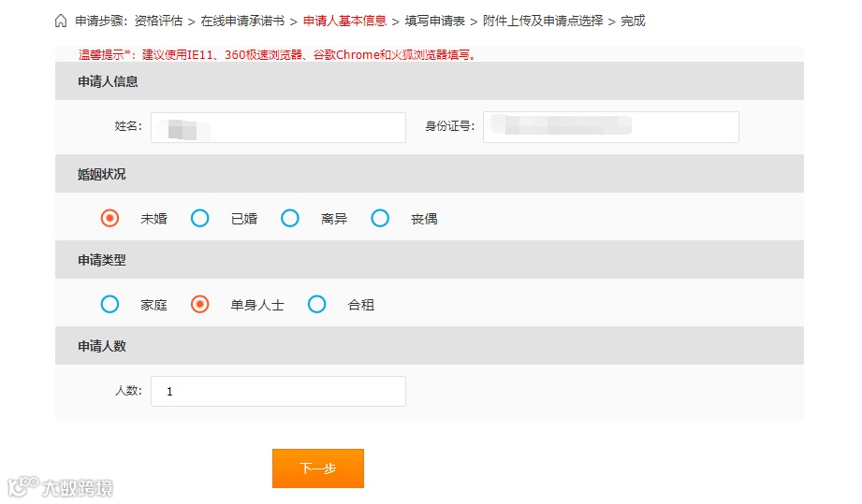The image size is (862, 504).
Task: Select 家庭 application type radio
Action: pyautogui.click(x=110, y=304)
